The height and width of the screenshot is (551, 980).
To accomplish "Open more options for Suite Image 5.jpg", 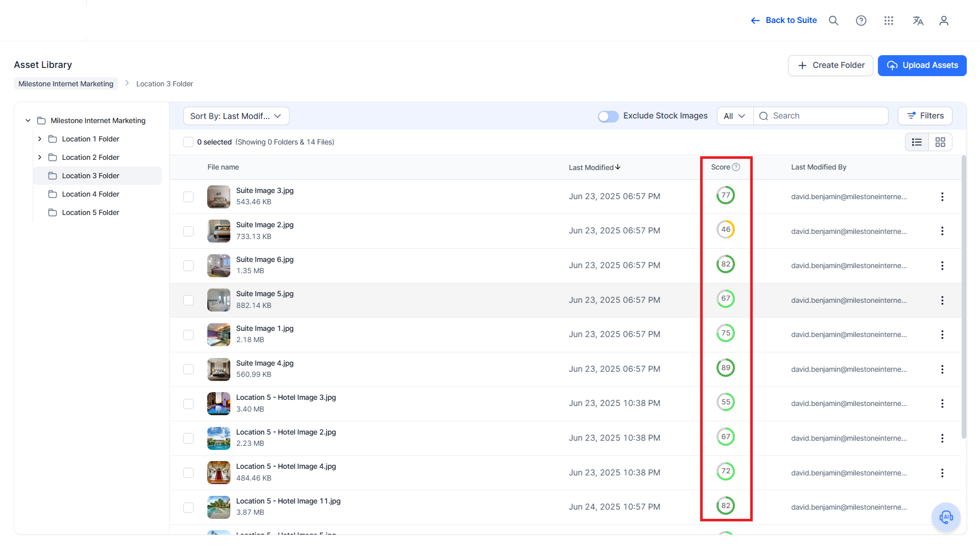I will coord(942,300).
